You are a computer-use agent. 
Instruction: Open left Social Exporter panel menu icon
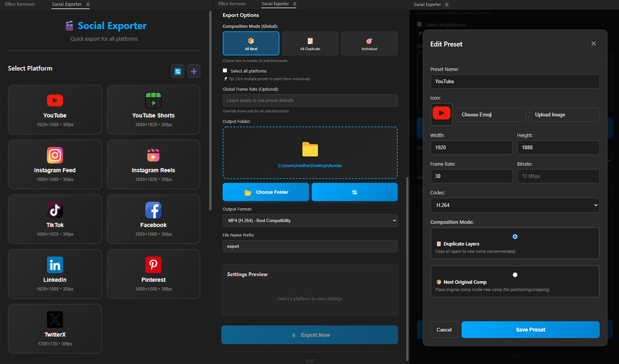pyautogui.click(x=88, y=5)
